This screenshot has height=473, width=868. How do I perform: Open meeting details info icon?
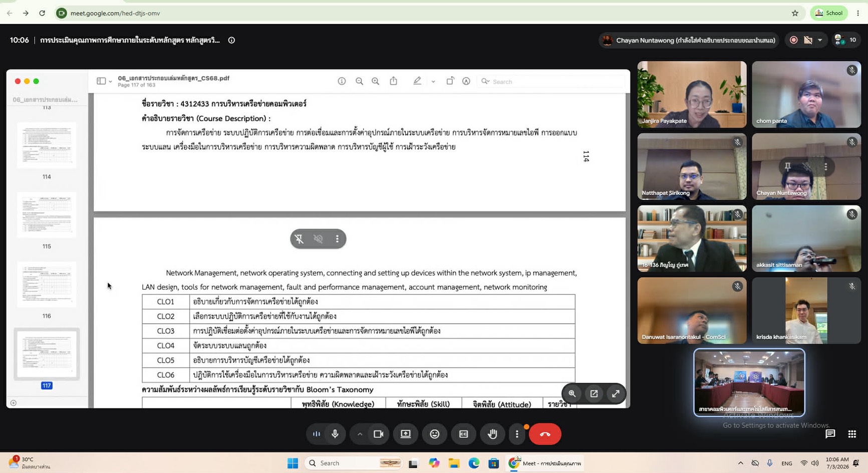click(231, 40)
